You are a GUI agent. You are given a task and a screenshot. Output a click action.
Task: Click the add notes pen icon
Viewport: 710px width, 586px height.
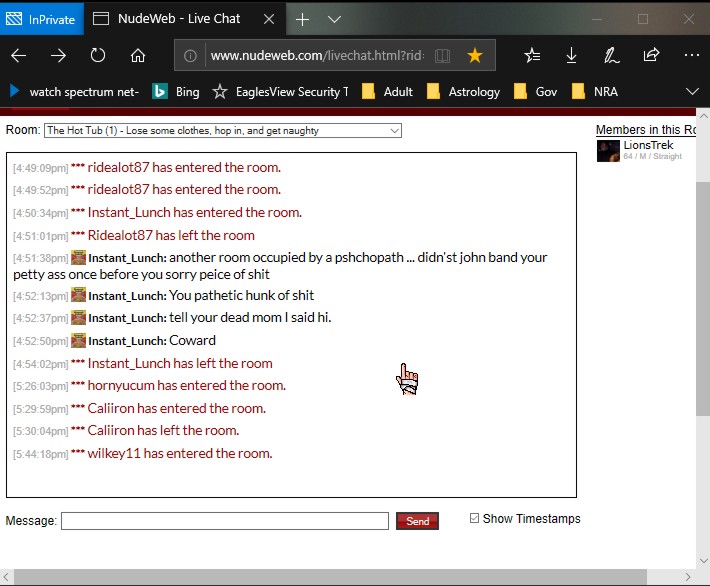(611, 56)
